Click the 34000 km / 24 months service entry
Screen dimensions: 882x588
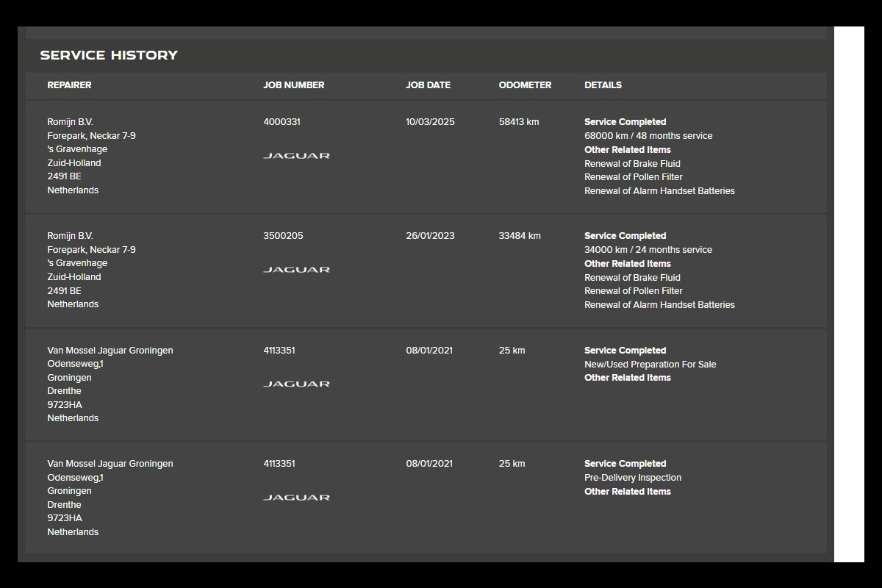tap(648, 250)
